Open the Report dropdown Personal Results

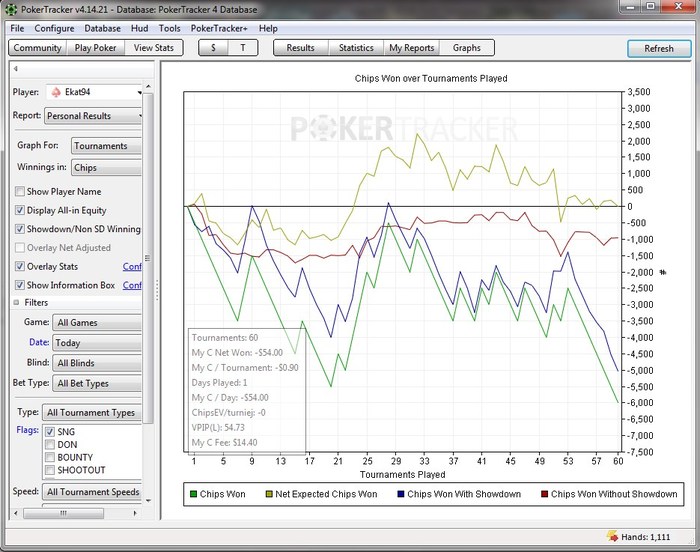pos(93,116)
